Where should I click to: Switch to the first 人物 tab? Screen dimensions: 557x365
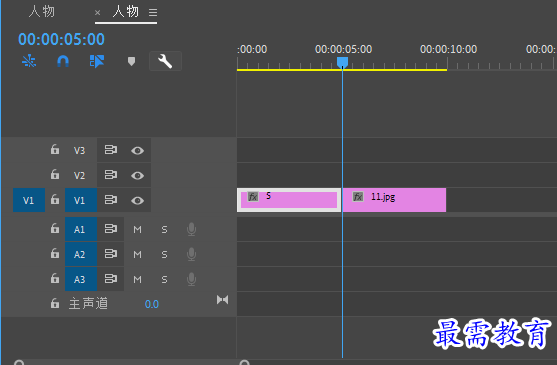(42, 12)
